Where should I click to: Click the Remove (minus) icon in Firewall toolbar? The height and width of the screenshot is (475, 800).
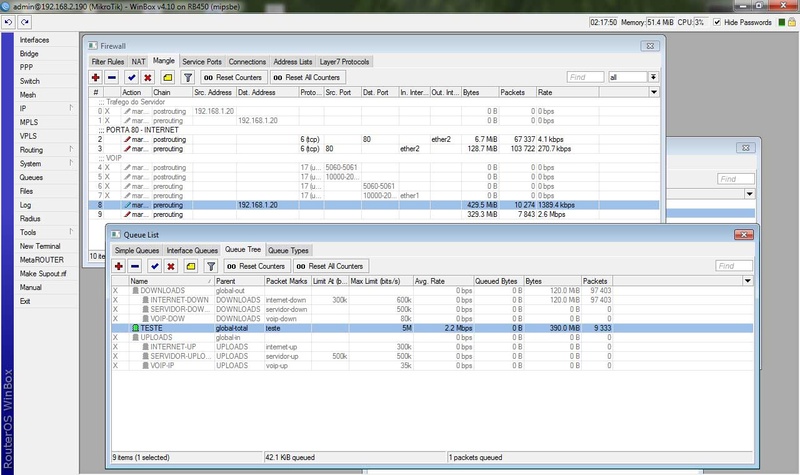[x=112, y=77]
